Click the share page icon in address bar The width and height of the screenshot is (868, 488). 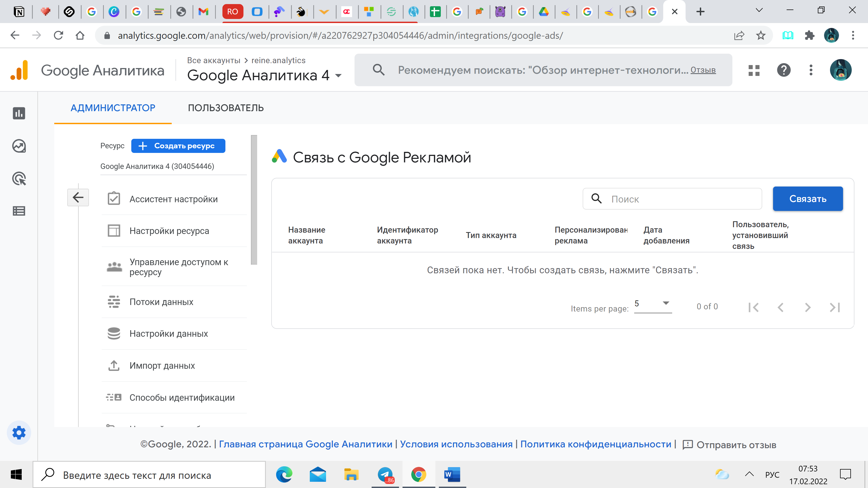point(739,35)
